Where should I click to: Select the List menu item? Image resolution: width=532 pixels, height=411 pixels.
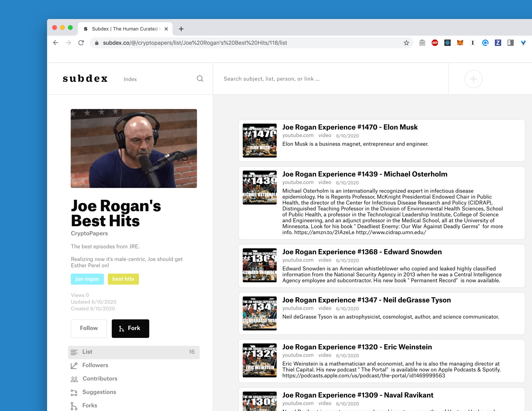pos(134,352)
